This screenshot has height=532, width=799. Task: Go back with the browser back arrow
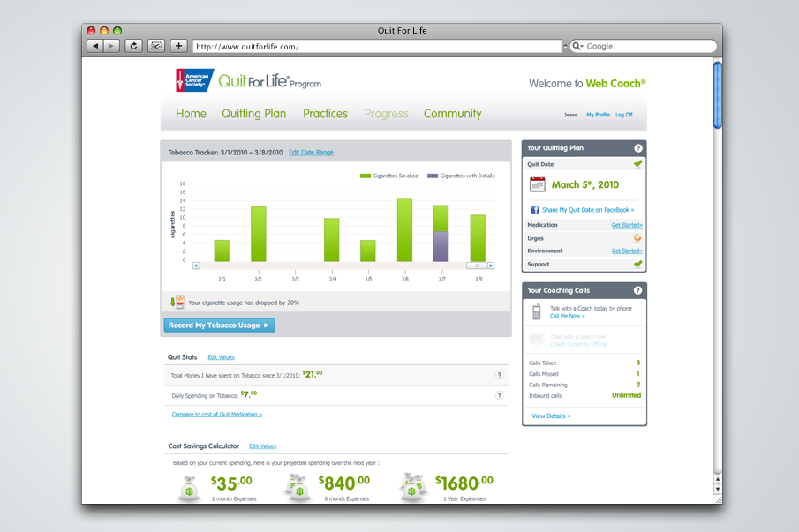click(x=95, y=47)
